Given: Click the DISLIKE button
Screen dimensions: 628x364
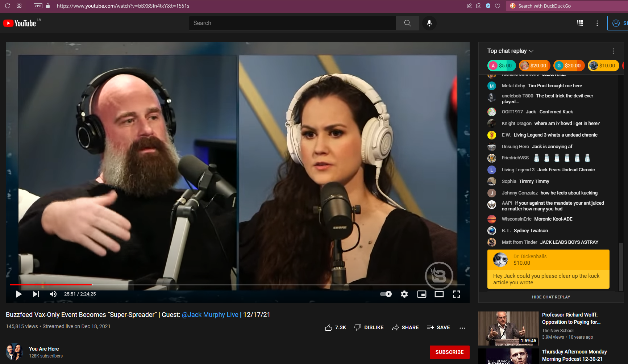Looking at the screenshot, I should pyautogui.click(x=369, y=327).
